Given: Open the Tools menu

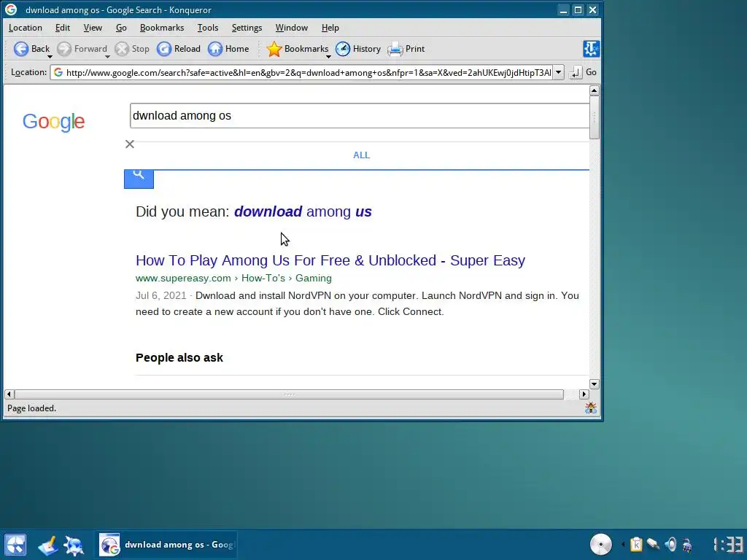Looking at the screenshot, I should tap(208, 28).
